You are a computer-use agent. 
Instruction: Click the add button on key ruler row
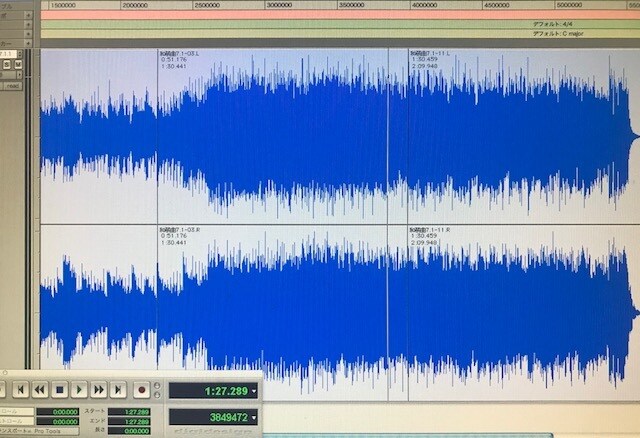pos(28,33)
